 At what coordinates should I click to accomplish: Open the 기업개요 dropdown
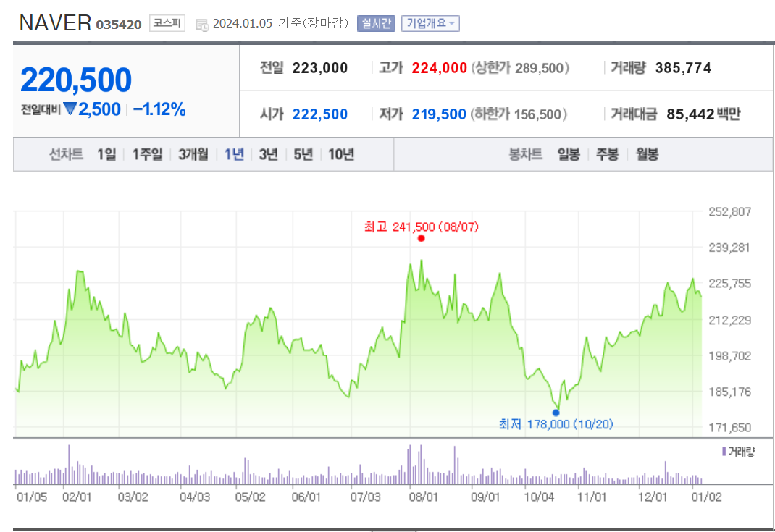point(430,23)
